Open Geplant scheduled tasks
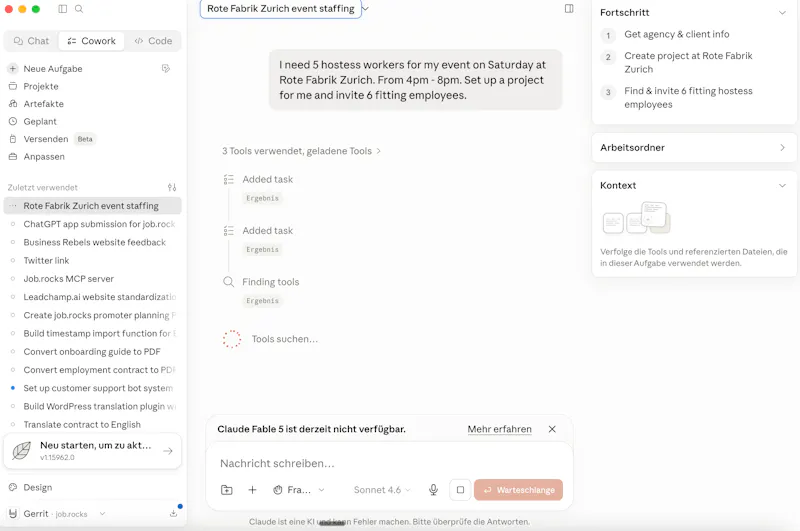 point(40,121)
